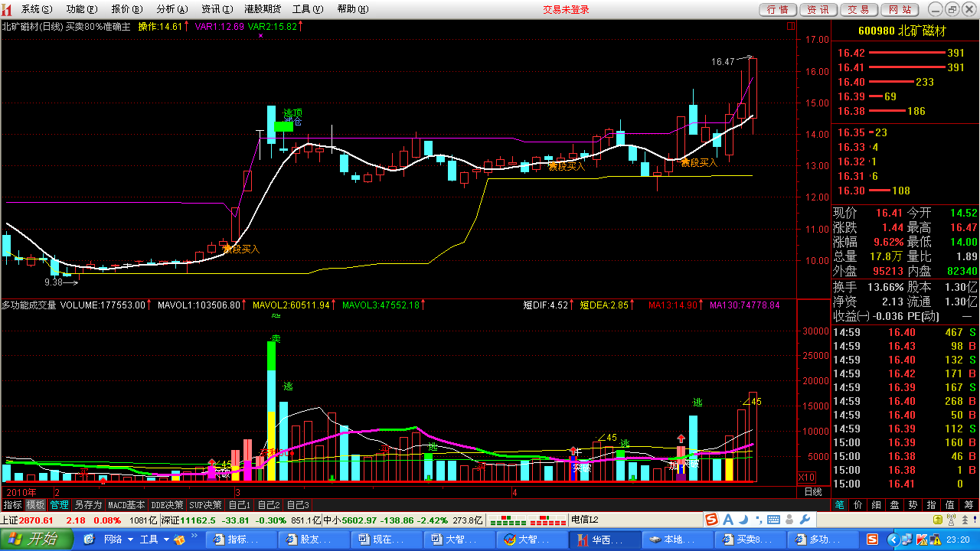The width and height of the screenshot is (980, 551).
Task: Click the 行情 button at top right
Action: tap(777, 9)
